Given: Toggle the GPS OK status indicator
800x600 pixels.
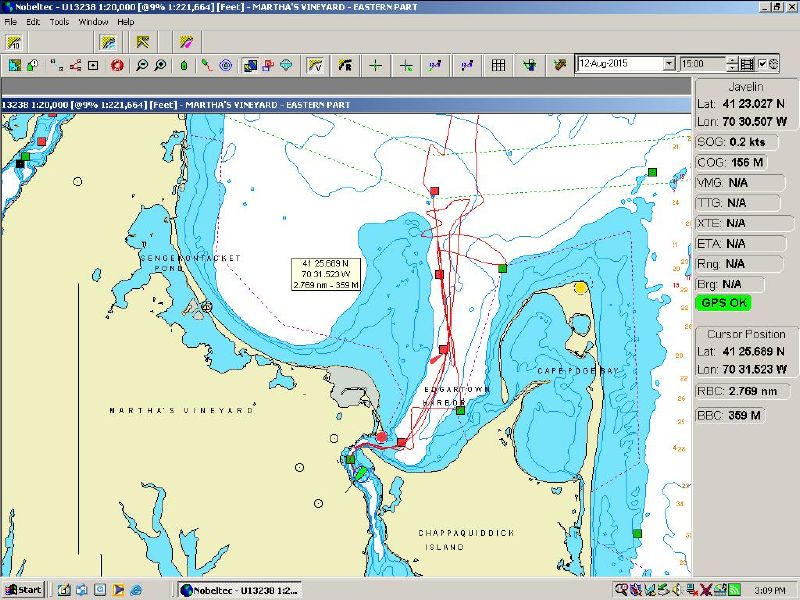Looking at the screenshot, I should tap(723, 303).
